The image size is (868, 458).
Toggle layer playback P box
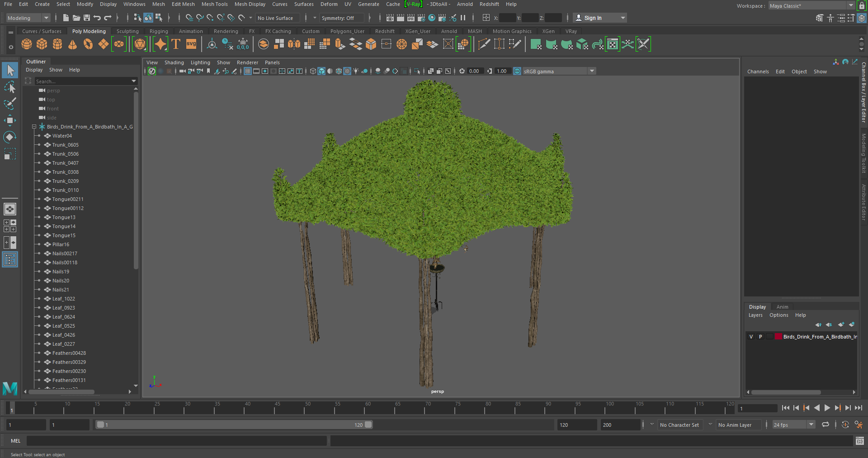coord(760,337)
